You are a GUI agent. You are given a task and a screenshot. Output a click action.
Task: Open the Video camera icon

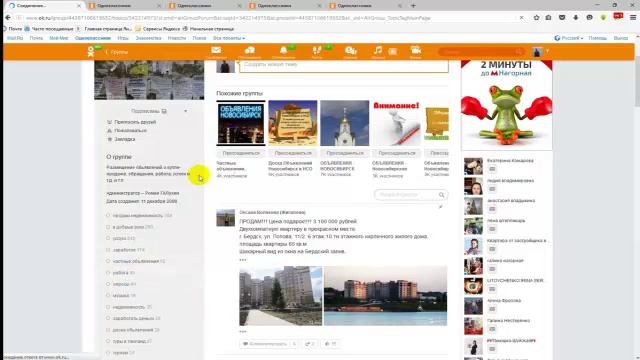[416, 51]
